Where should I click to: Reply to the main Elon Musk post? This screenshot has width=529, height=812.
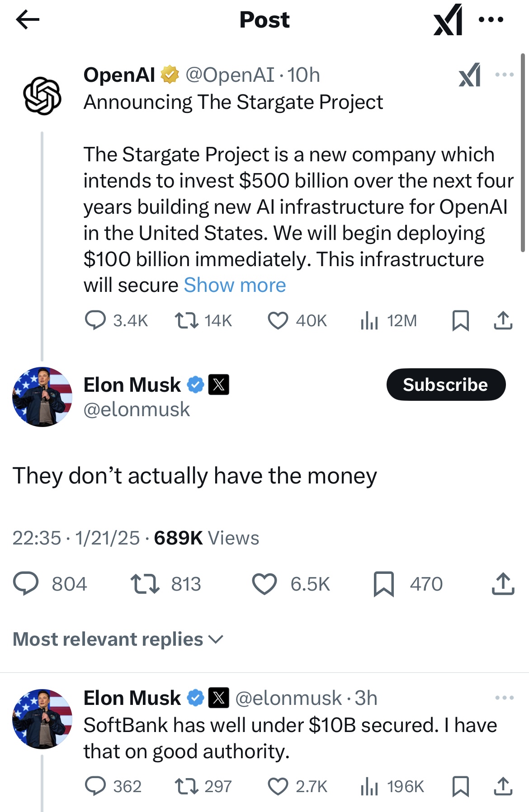point(26,584)
